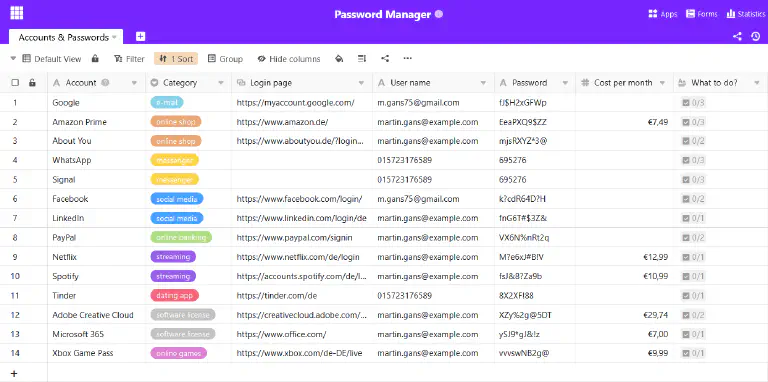
Task: Open the apps grid launcher icon
Action: point(17,13)
